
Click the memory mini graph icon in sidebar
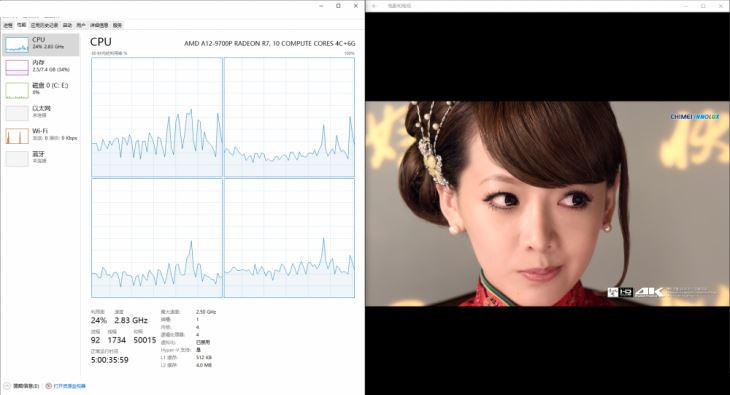click(x=17, y=68)
